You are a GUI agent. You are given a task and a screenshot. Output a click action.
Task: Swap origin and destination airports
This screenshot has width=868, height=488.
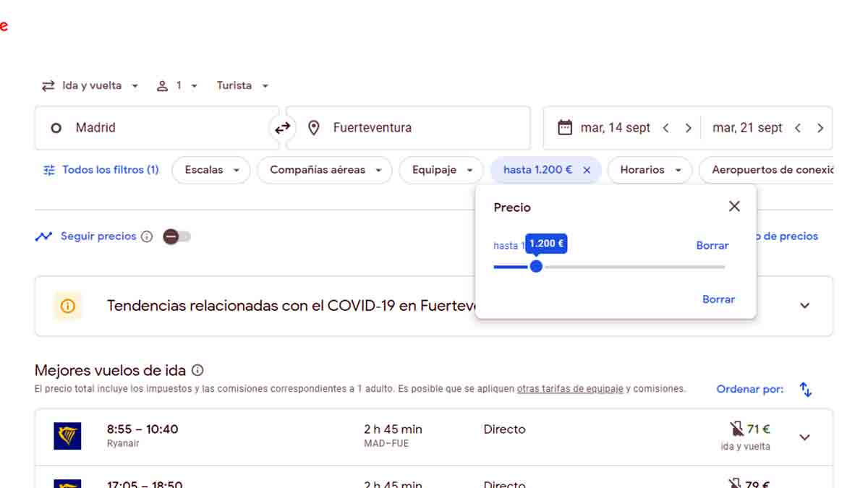pos(282,128)
